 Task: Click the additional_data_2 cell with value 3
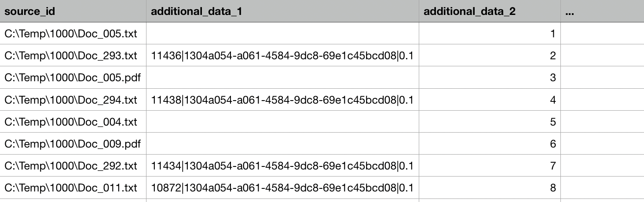point(490,78)
